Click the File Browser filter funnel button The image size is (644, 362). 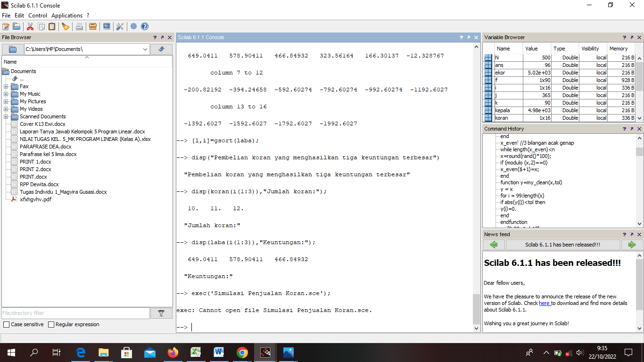pos(161,313)
